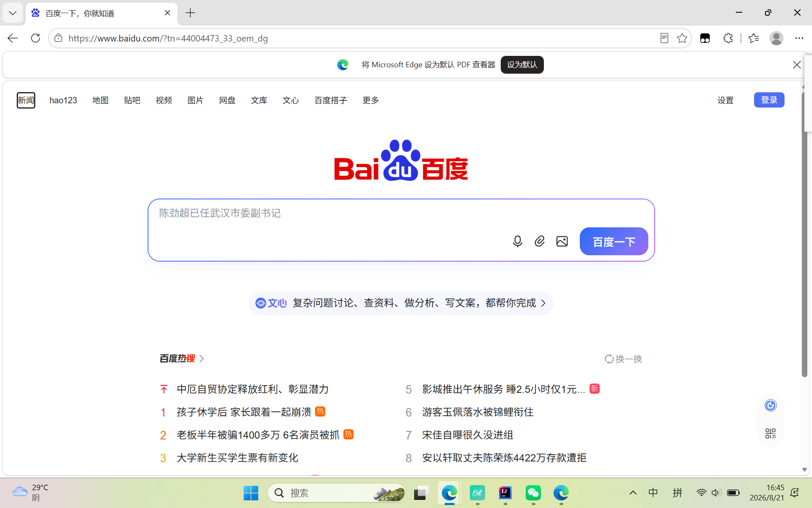This screenshot has width=812, height=508.
Task: Go to 地图 in top navigation
Action: 100,100
